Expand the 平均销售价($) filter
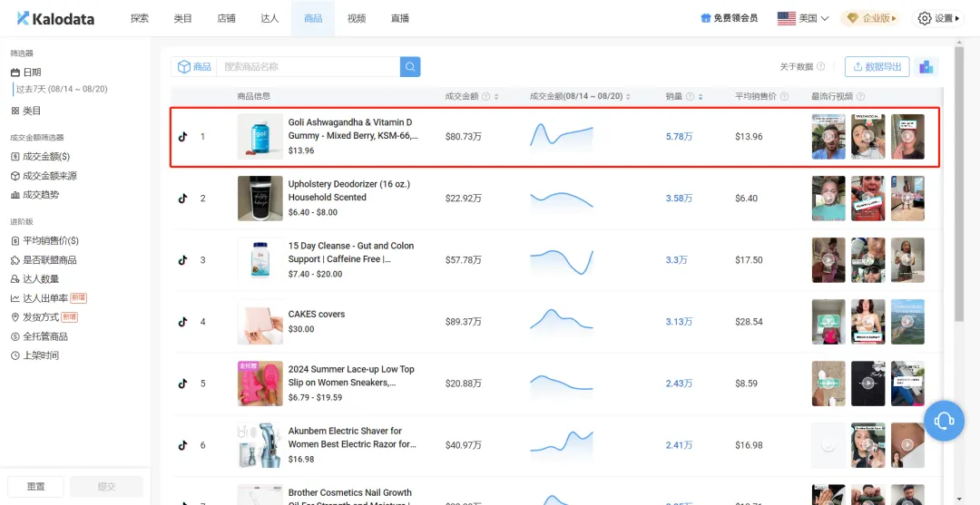 point(44,241)
